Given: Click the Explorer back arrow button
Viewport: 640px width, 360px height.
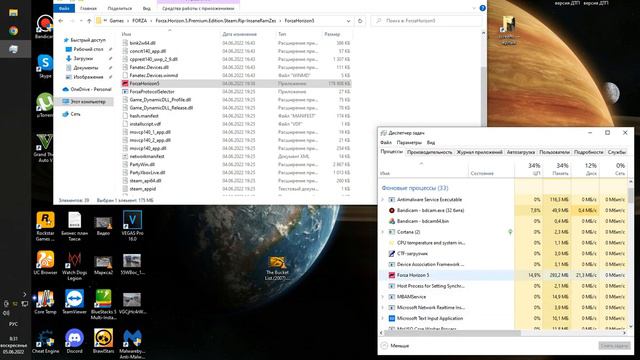Looking at the screenshot, I should tap(61, 20).
